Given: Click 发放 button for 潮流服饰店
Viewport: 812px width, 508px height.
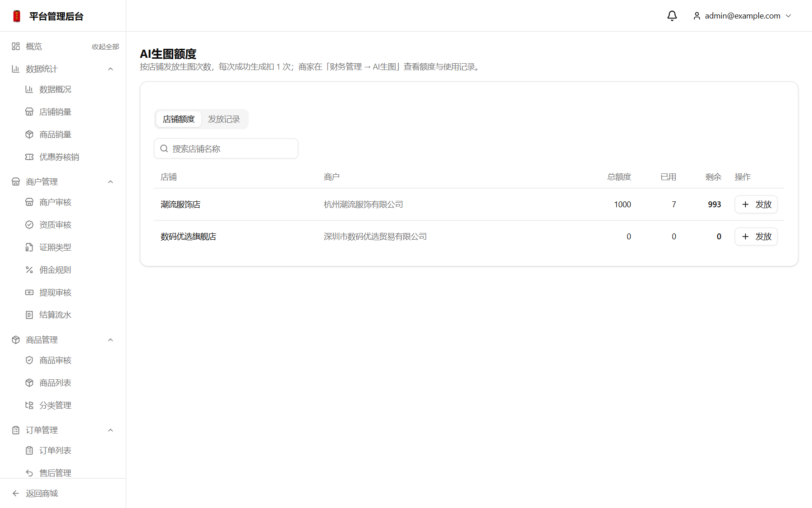Looking at the screenshot, I should point(756,205).
